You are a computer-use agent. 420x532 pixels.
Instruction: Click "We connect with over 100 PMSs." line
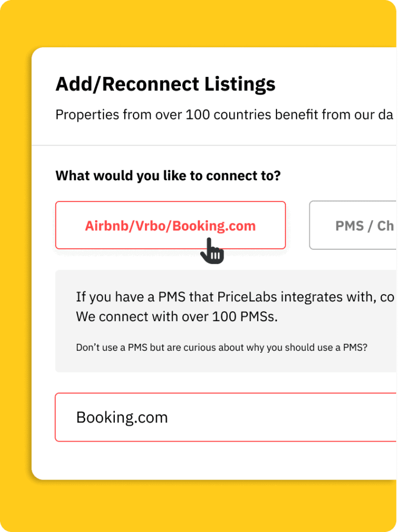(x=177, y=316)
